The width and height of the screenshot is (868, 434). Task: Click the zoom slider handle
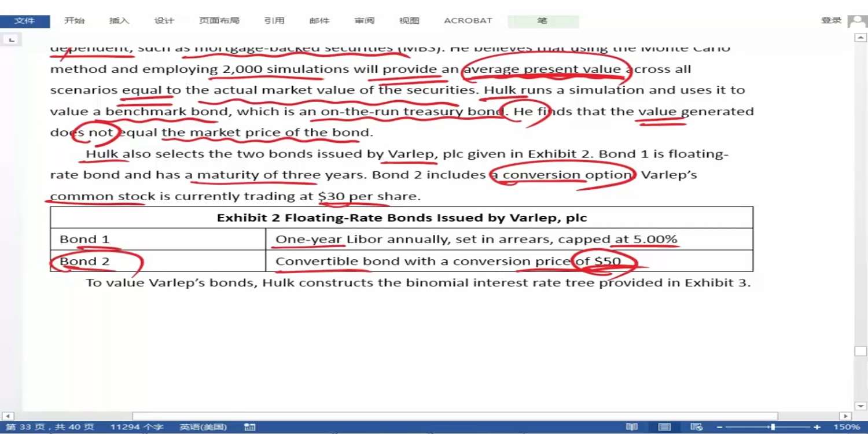773,427
